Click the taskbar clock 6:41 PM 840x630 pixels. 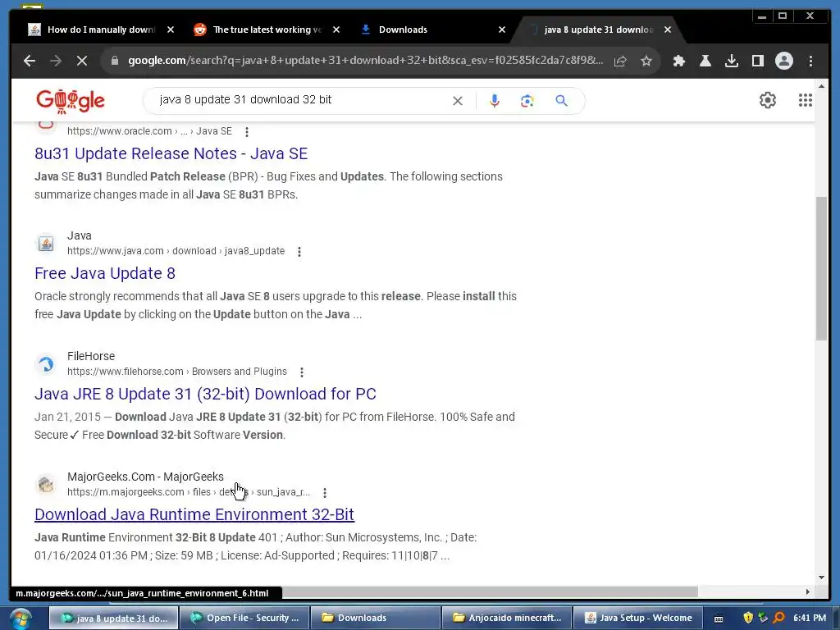(810, 619)
